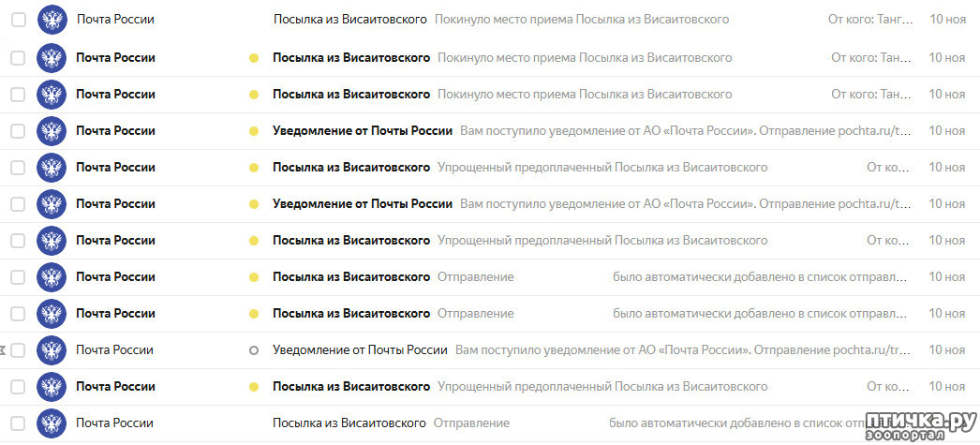Click the Почта России avatar in the bottom email row

point(51,423)
